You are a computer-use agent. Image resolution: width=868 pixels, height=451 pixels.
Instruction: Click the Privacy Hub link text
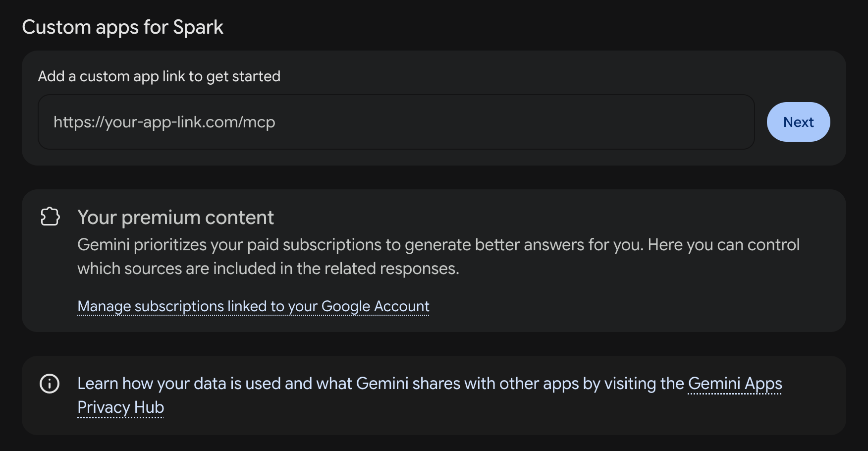120,407
